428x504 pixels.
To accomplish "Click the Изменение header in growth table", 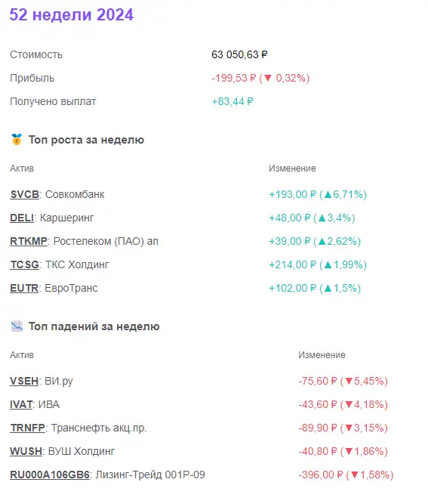I will tap(292, 169).
